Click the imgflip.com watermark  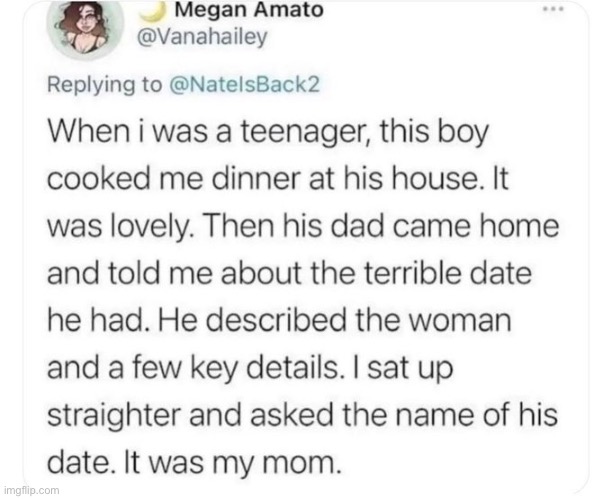click(31, 490)
